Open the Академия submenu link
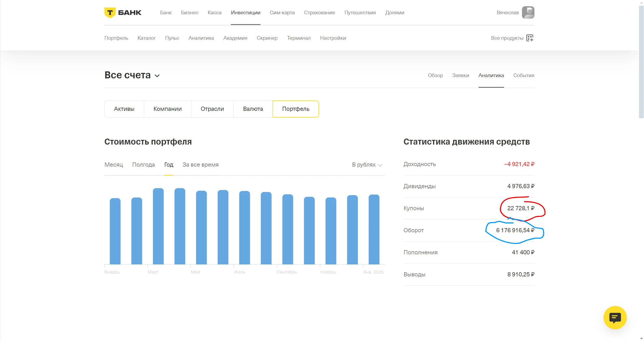This screenshot has width=644, height=341. click(235, 38)
